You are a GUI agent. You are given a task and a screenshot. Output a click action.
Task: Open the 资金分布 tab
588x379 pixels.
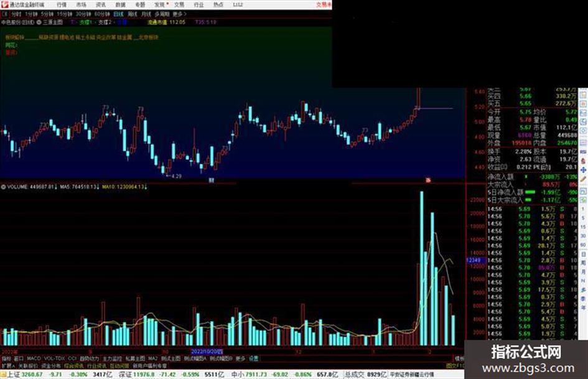coord(51,366)
